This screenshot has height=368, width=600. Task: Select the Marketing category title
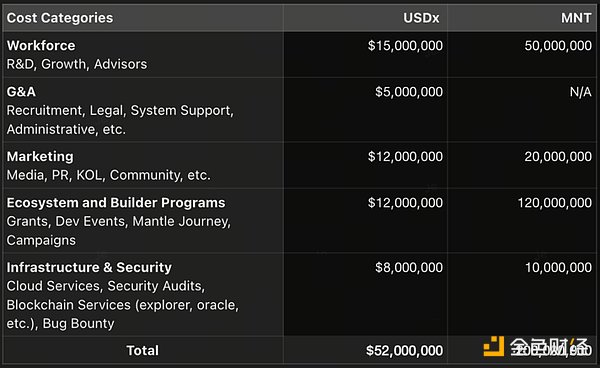(40, 156)
